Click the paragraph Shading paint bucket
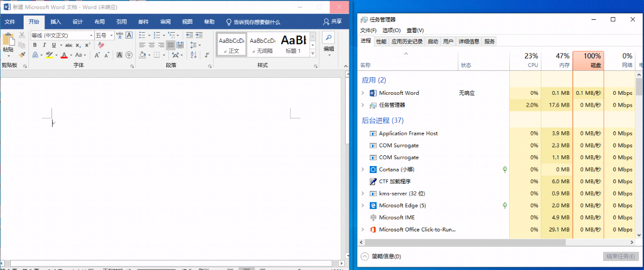This screenshot has height=270, width=644. click(x=142, y=55)
